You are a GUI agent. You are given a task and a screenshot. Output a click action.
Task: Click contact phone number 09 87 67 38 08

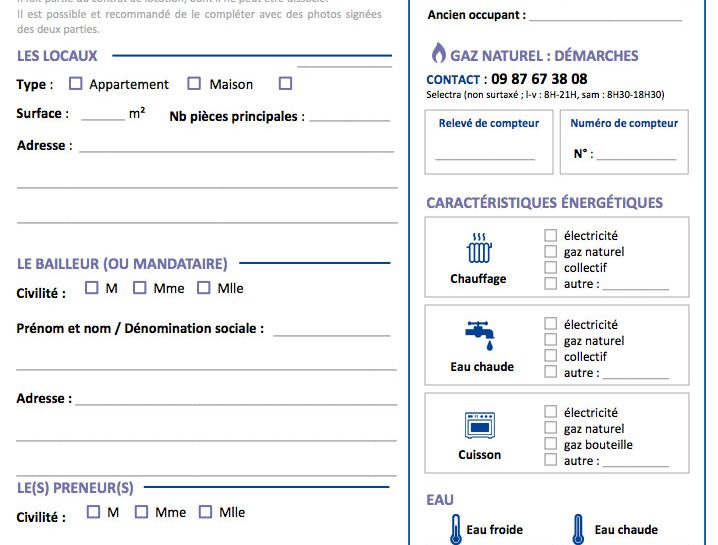tap(539, 79)
